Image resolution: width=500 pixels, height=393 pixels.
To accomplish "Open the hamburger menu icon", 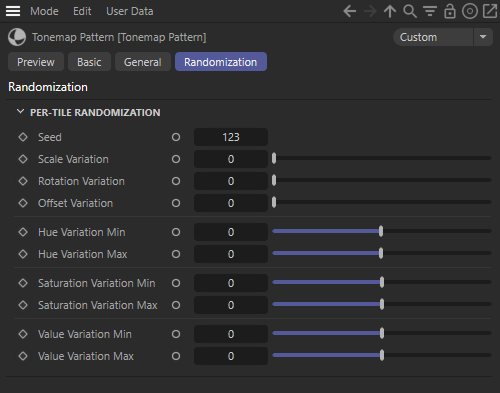I will click(13, 11).
